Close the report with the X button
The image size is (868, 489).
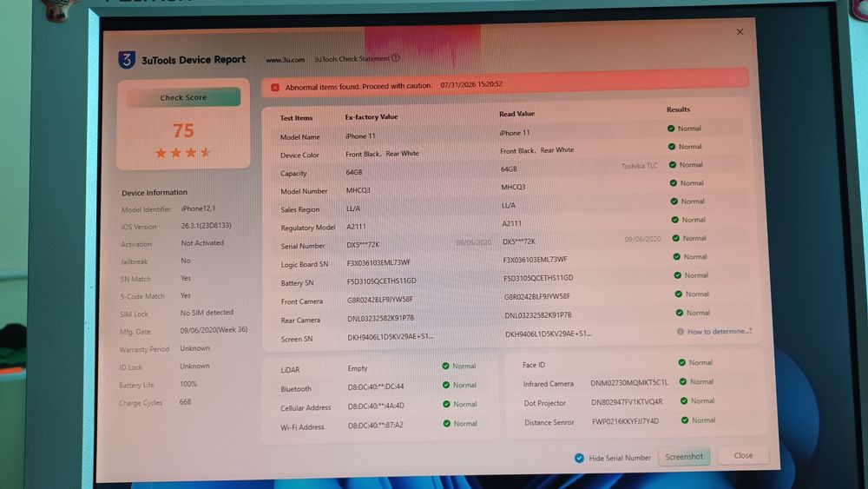tap(740, 32)
